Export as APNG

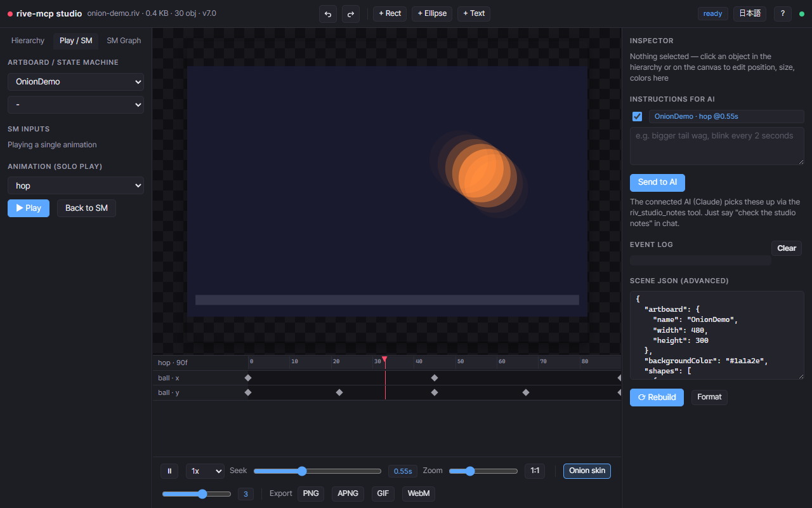click(348, 493)
